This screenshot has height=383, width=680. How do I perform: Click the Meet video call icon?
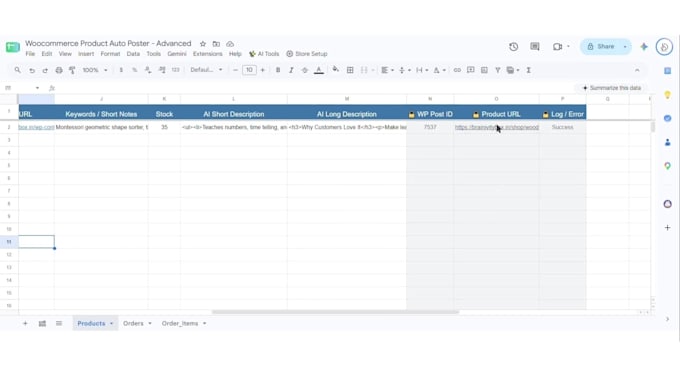point(557,46)
